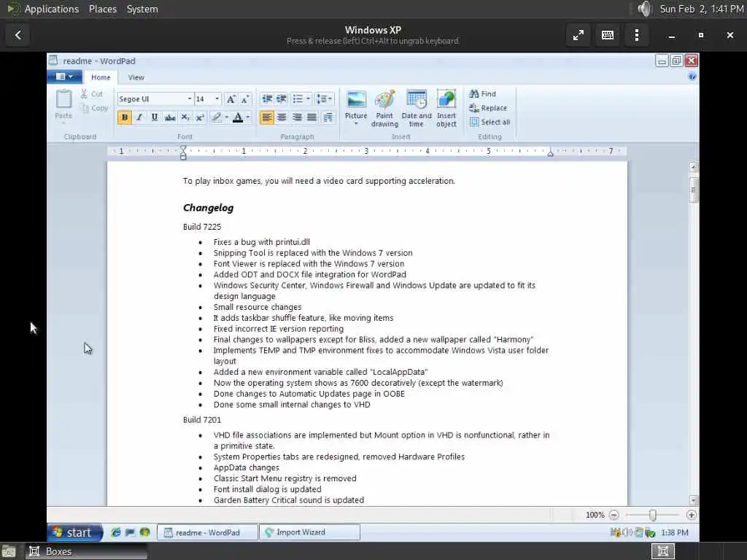Open the Applications menu
The image size is (747, 560).
point(52,9)
